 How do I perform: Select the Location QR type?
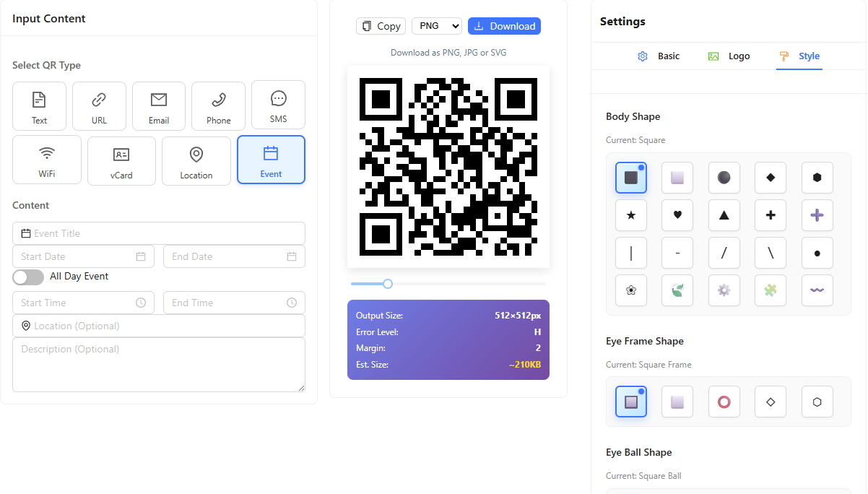click(x=196, y=161)
